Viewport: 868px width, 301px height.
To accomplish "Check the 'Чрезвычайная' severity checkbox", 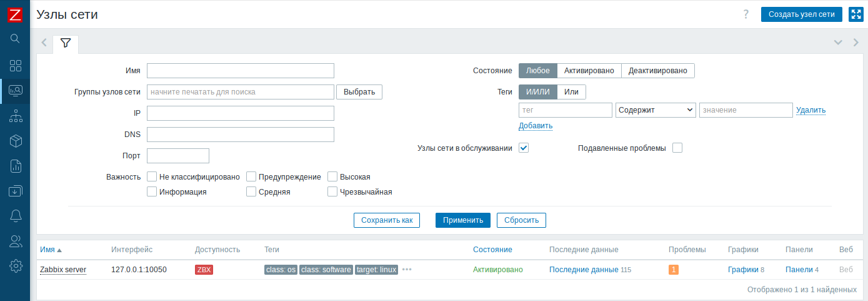I will coord(332,191).
